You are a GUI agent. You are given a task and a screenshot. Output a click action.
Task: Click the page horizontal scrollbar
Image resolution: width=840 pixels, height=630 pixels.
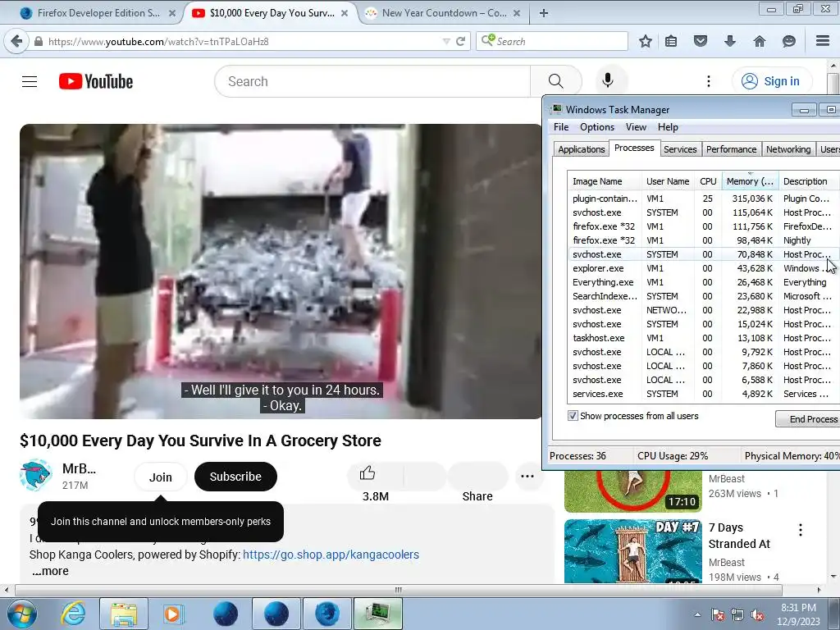coord(398,590)
